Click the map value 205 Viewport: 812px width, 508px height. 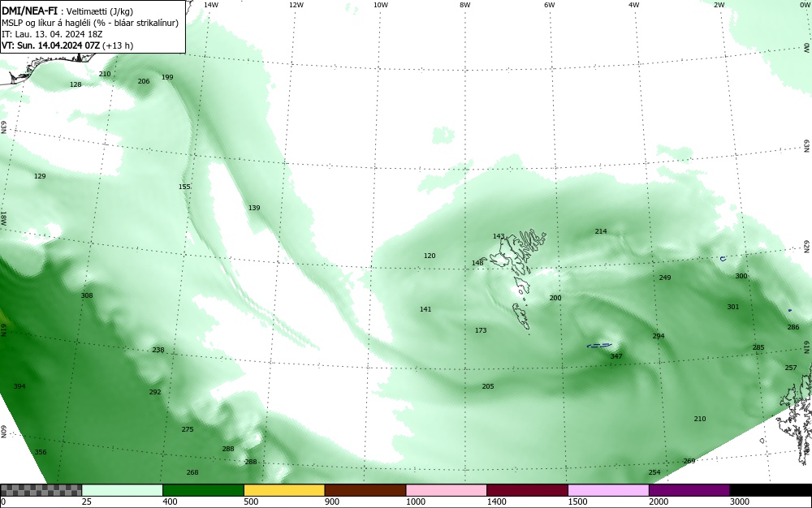click(488, 386)
